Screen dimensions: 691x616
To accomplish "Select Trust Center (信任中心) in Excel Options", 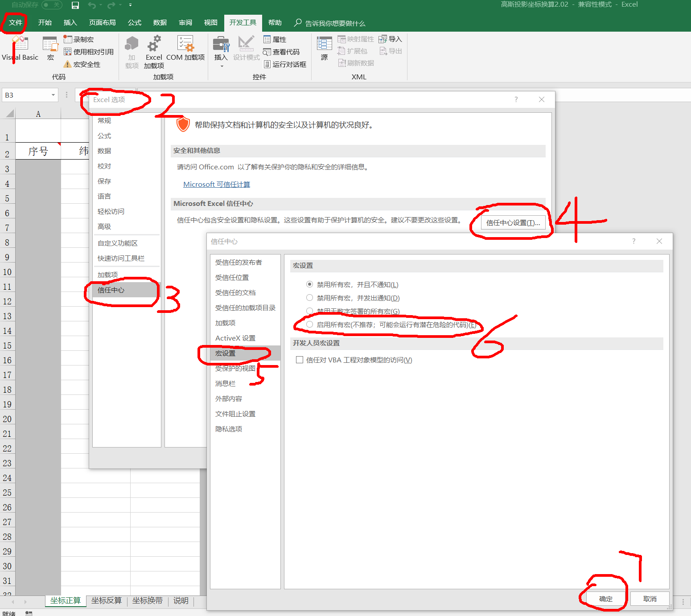I will point(126,290).
